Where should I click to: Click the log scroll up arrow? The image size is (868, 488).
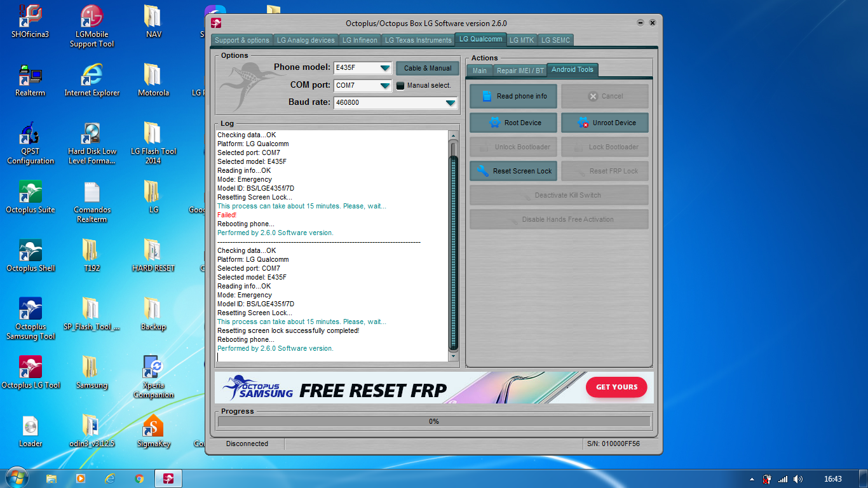click(x=454, y=135)
